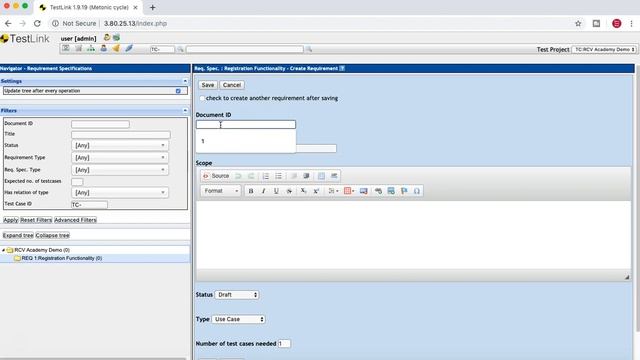The height and width of the screenshot is (360, 640).
Task: Click the Number of test cases needed field
Action: 284,344
